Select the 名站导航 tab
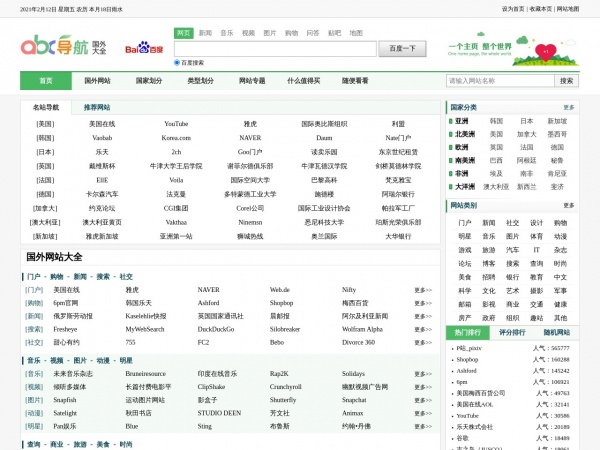Screen dimensions: 600x450 point(46,108)
